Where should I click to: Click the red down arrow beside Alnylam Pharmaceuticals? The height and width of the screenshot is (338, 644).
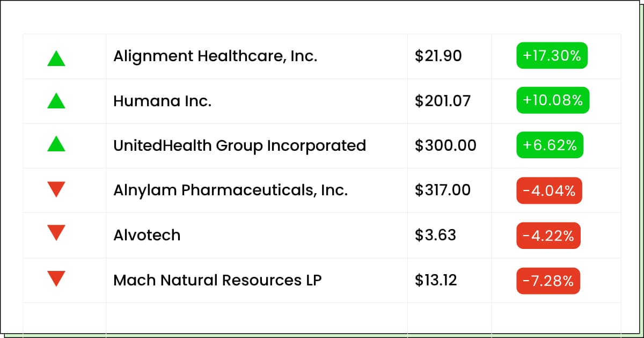(x=56, y=189)
